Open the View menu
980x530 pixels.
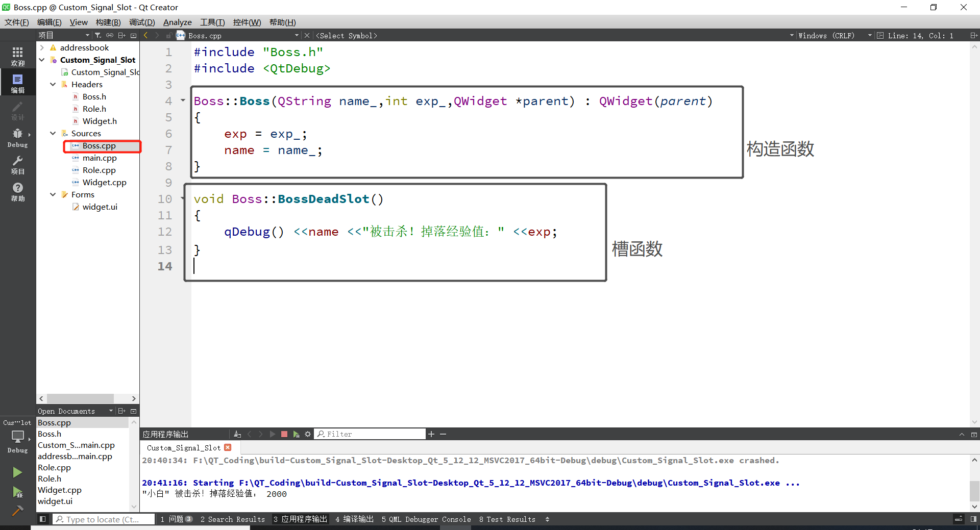click(x=79, y=22)
